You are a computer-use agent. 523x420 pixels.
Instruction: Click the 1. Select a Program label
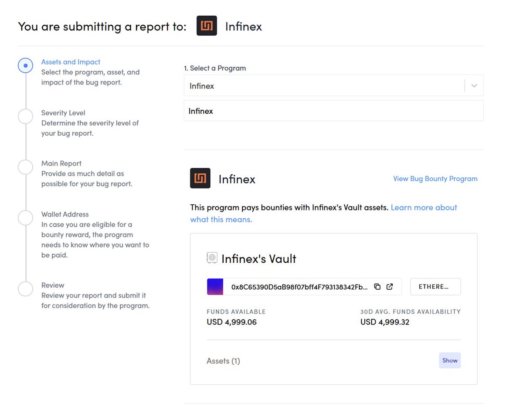(x=215, y=68)
